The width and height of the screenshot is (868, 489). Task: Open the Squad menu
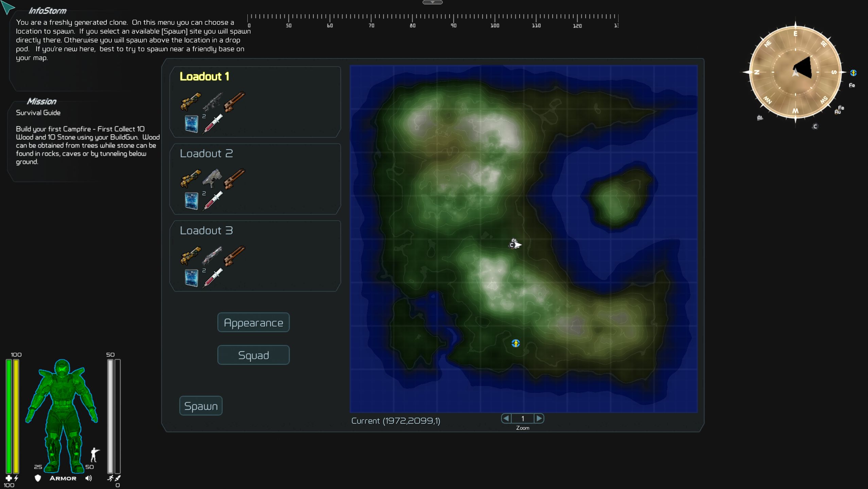click(254, 355)
